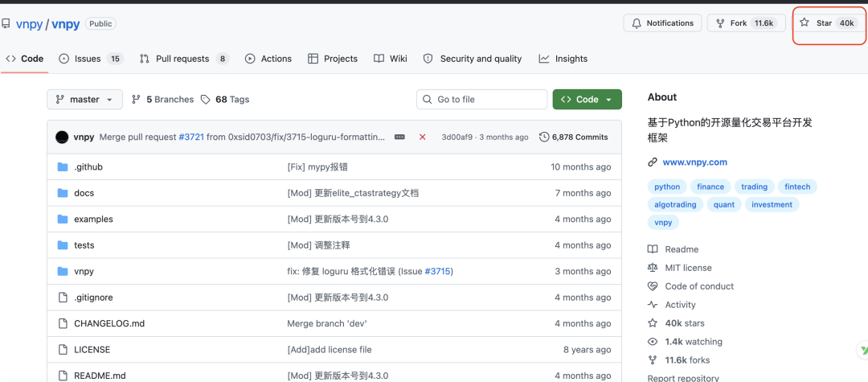Select the finance topic tag
Screen dimensions: 868x382
click(710, 187)
